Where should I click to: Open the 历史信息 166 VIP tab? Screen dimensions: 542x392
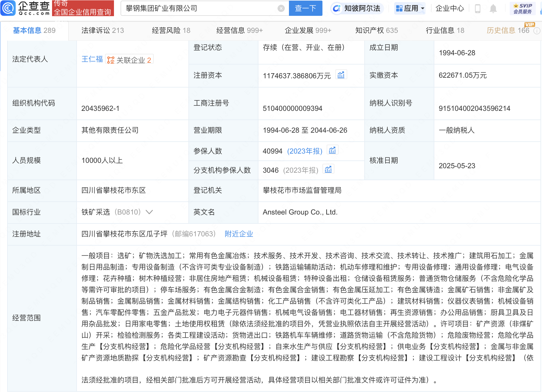[508, 30]
